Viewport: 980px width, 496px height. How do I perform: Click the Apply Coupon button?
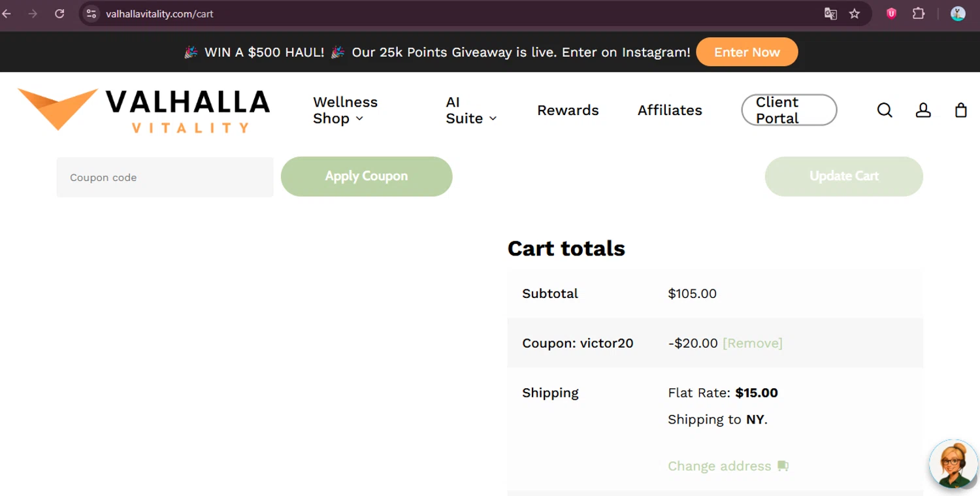coord(367,176)
